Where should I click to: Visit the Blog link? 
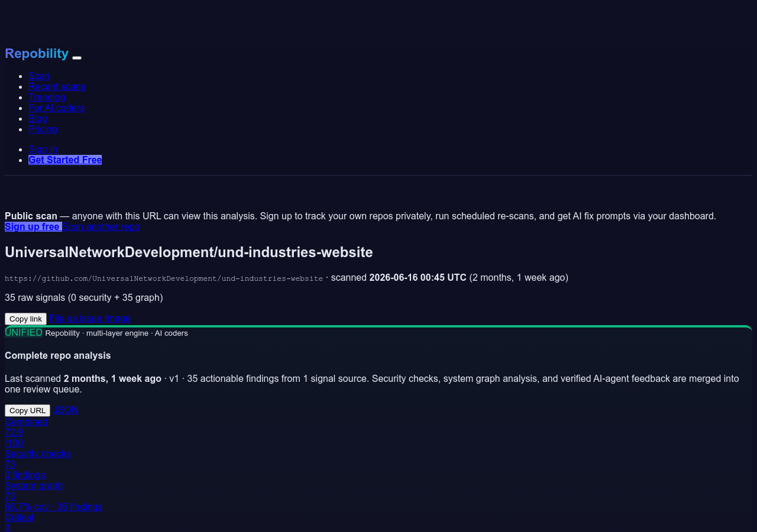tap(38, 118)
